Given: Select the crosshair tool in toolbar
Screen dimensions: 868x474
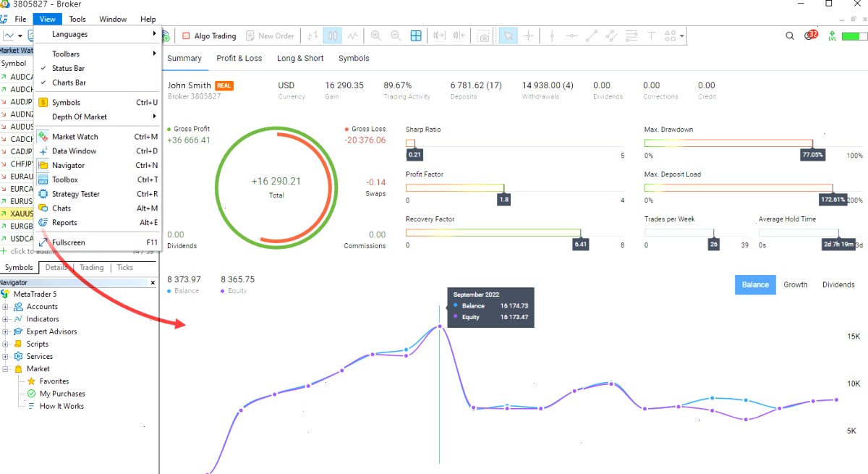Looking at the screenshot, I should (x=528, y=35).
